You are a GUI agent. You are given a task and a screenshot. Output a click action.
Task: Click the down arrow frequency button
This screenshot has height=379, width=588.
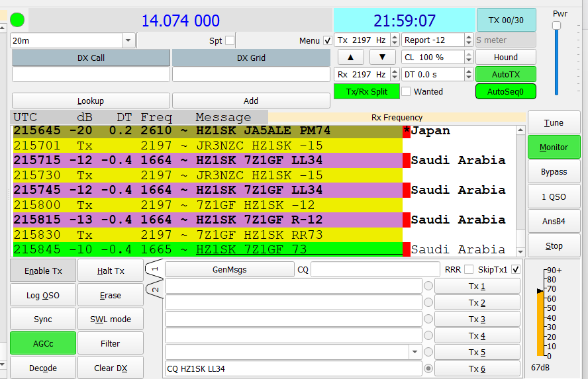(x=383, y=58)
